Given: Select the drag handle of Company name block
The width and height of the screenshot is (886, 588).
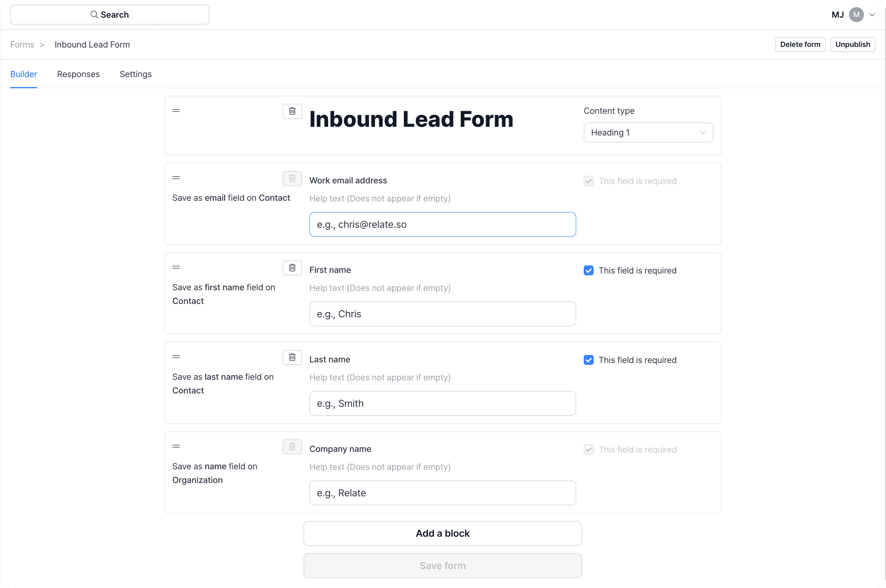Looking at the screenshot, I should click(x=176, y=446).
